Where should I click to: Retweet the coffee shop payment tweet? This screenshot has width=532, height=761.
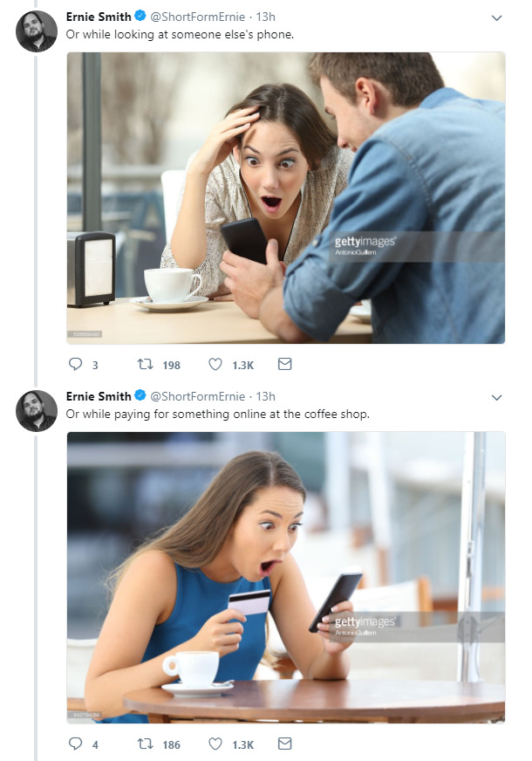tap(145, 744)
